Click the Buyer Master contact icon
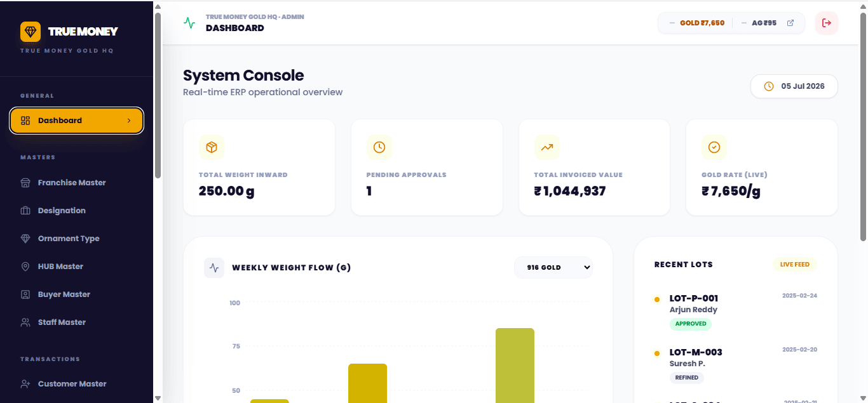Image resolution: width=868 pixels, height=403 pixels. click(x=25, y=294)
